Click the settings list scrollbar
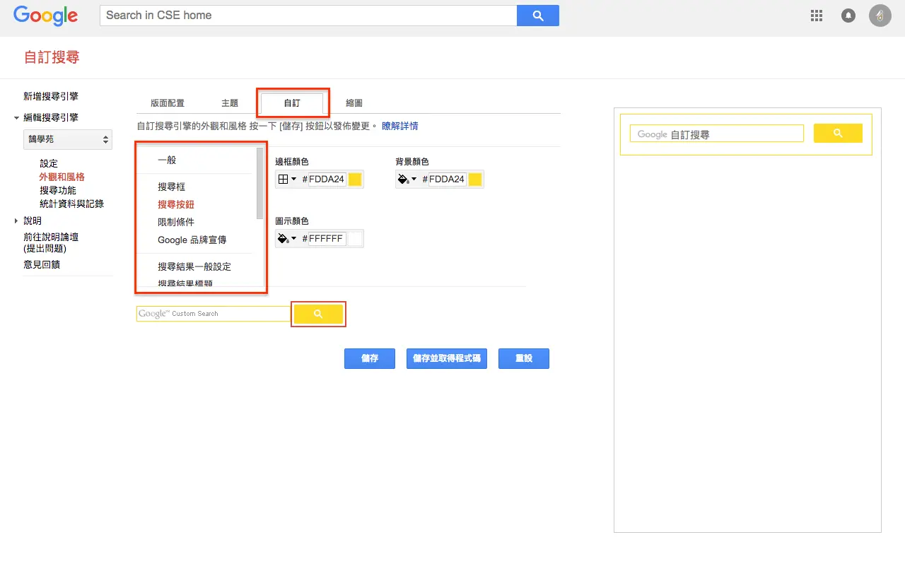 [x=260, y=184]
